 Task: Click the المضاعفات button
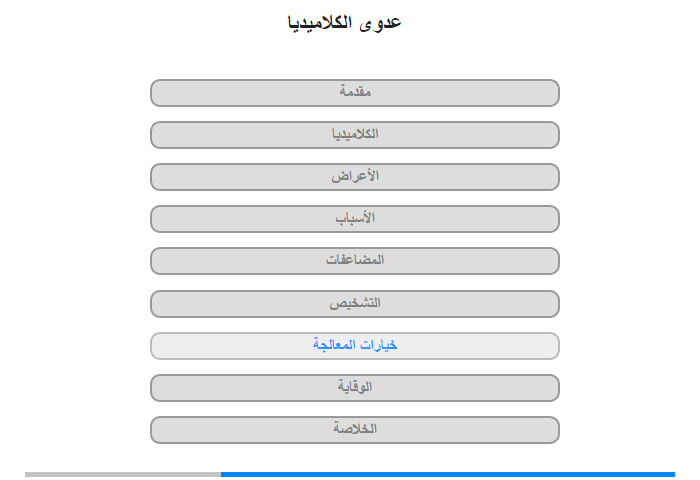coord(354,261)
